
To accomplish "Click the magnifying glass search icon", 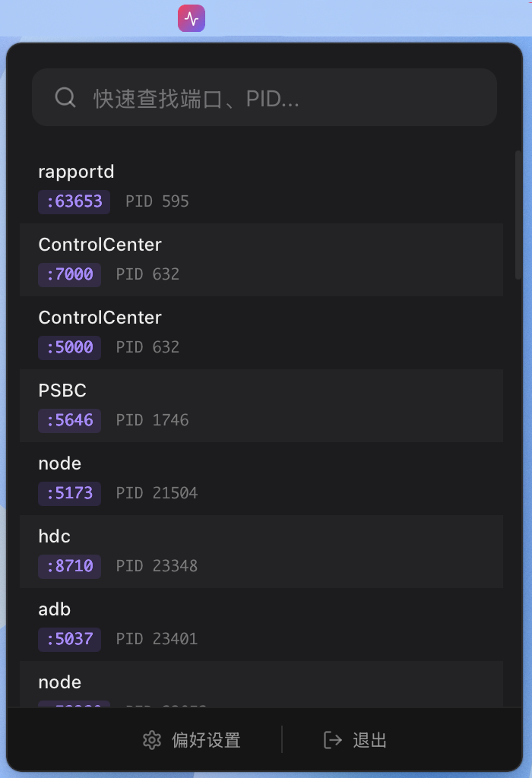I will (65, 97).
